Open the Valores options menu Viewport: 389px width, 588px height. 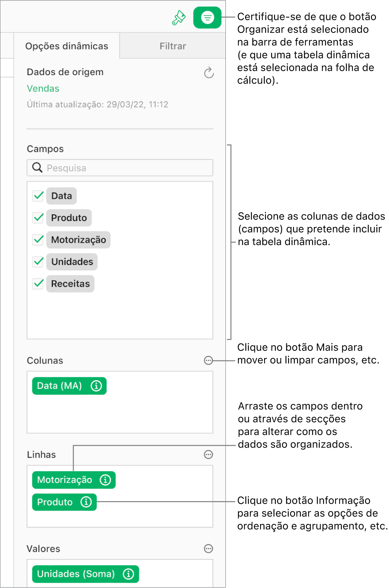[208, 549]
